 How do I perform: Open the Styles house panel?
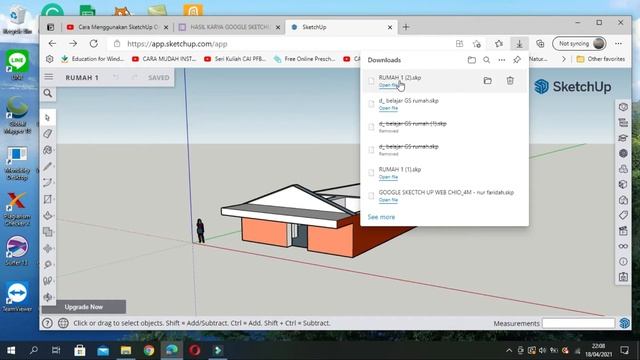tap(623, 200)
